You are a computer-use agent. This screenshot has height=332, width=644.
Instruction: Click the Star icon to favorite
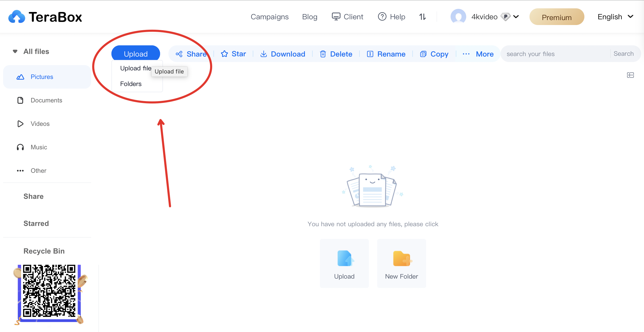[x=224, y=54]
